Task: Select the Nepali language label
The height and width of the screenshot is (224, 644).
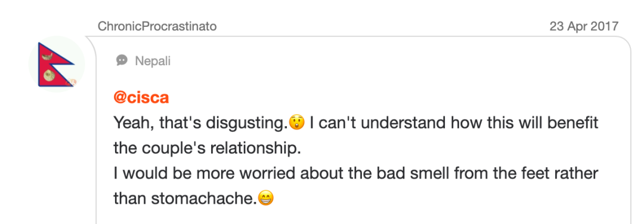Action: 153,62
